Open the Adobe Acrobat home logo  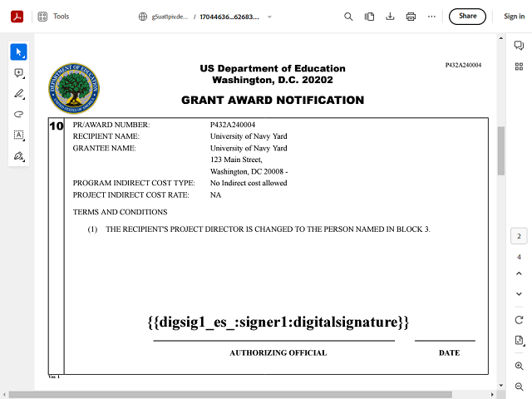[x=17, y=17]
